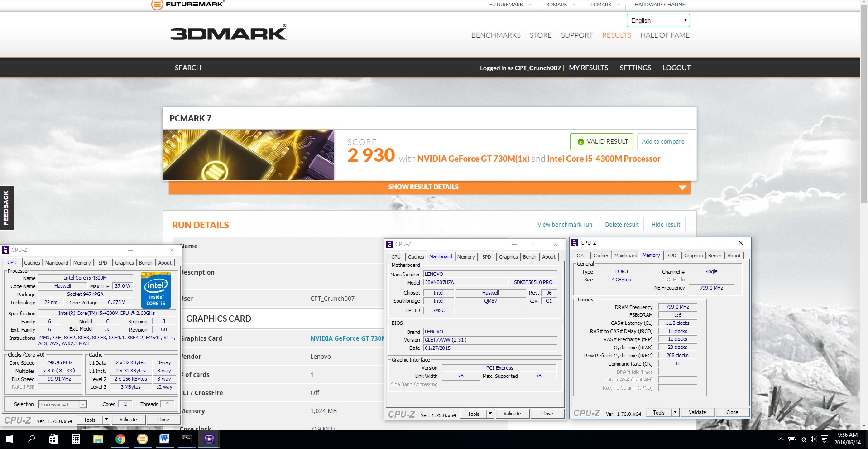The height and width of the screenshot is (449, 868).
Task: Open the BENCHMARKS navigation menu
Action: 496,35
